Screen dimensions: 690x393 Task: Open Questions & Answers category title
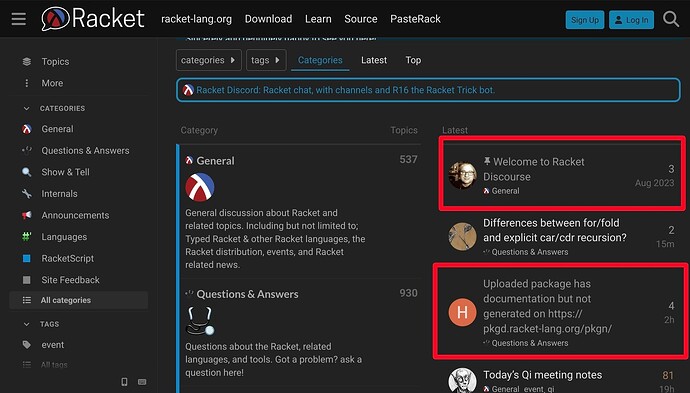click(247, 294)
